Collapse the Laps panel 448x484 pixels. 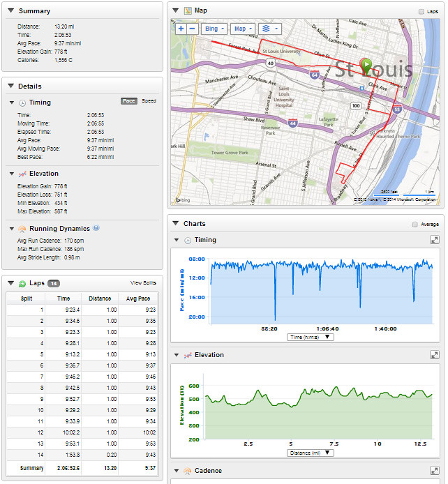coord(10,283)
